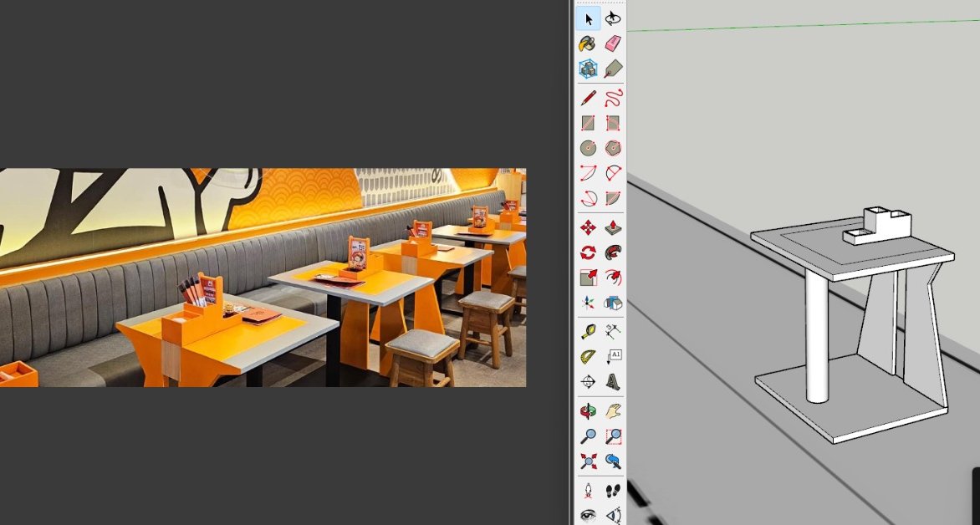Choose the Rotate tool
Screen dimensions: 980x525
click(x=588, y=252)
